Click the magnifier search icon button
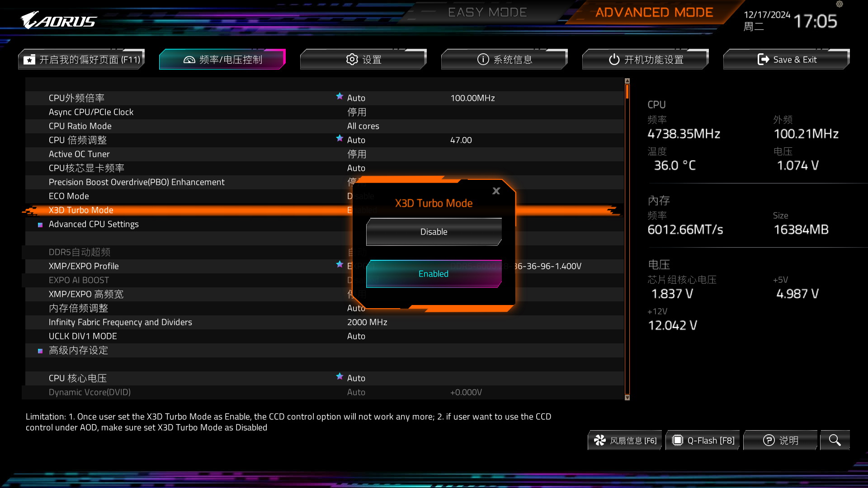The image size is (868, 488). click(835, 440)
